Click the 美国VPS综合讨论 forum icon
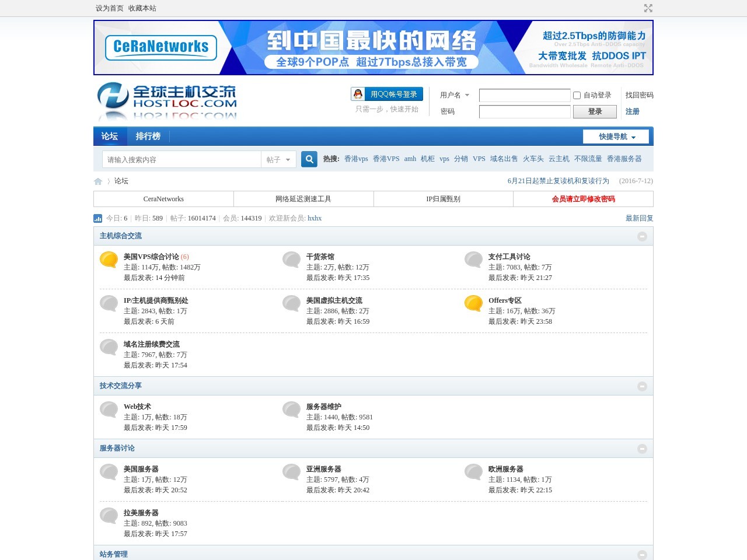 pyautogui.click(x=108, y=260)
